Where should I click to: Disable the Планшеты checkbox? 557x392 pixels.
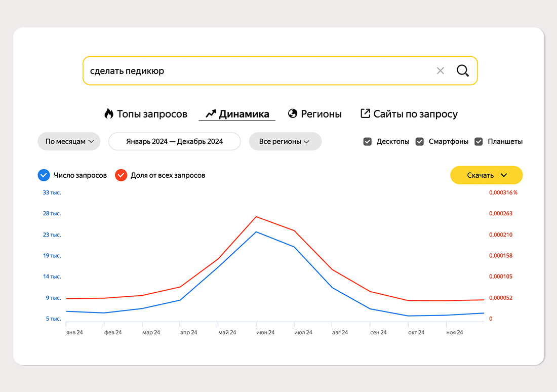coord(479,142)
